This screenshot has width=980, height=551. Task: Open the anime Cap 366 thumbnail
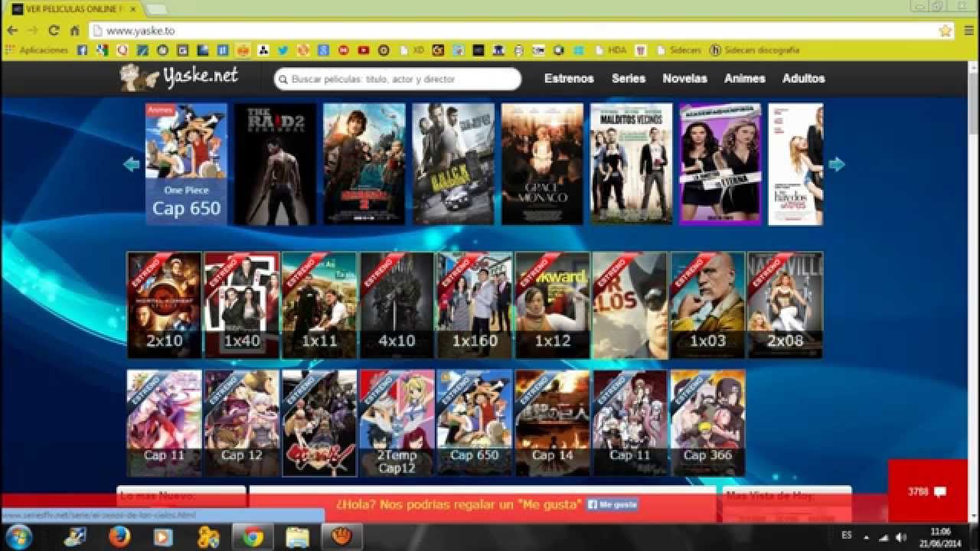click(x=708, y=423)
